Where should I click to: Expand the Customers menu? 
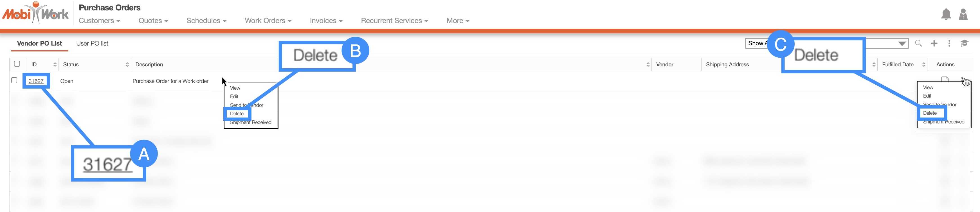click(x=99, y=21)
